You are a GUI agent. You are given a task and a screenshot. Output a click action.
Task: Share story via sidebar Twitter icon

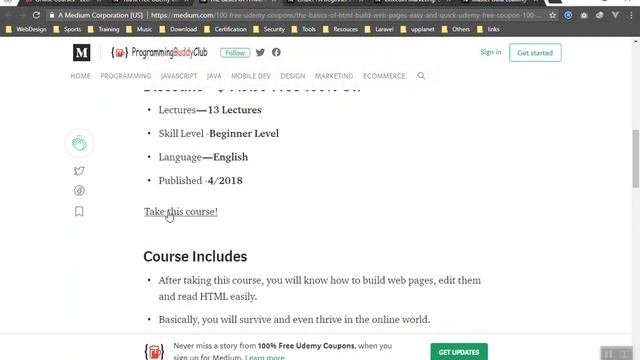coord(79,171)
